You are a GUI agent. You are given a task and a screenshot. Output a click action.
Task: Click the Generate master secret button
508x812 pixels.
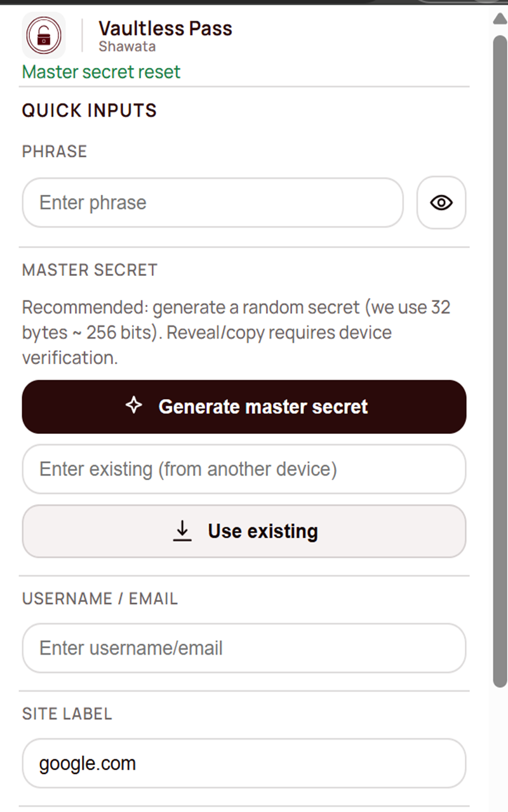click(244, 406)
